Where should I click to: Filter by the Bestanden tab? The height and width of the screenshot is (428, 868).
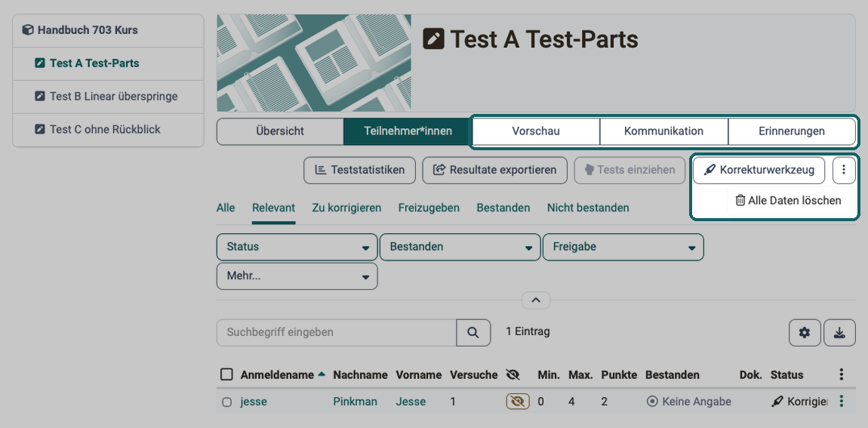tap(503, 208)
